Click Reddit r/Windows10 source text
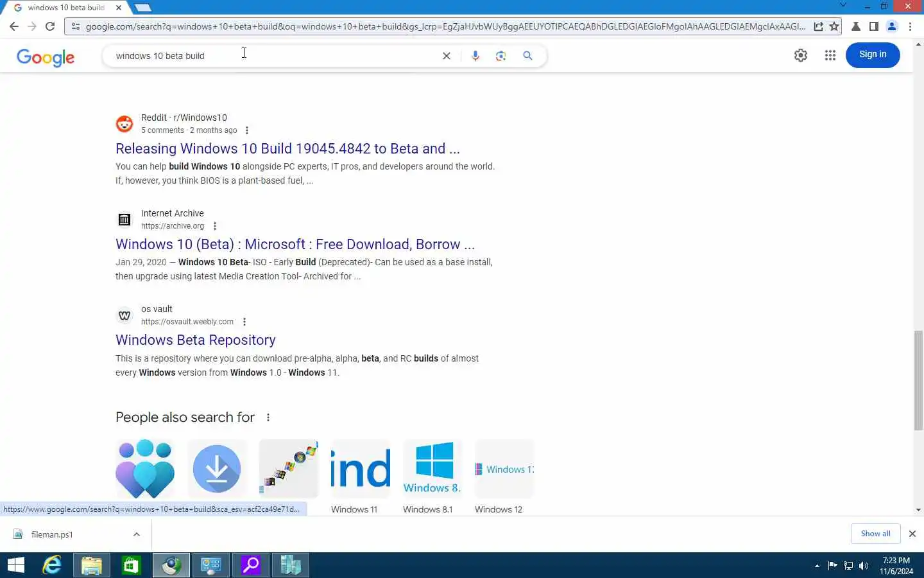The height and width of the screenshot is (578, 924). coord(184,118)
